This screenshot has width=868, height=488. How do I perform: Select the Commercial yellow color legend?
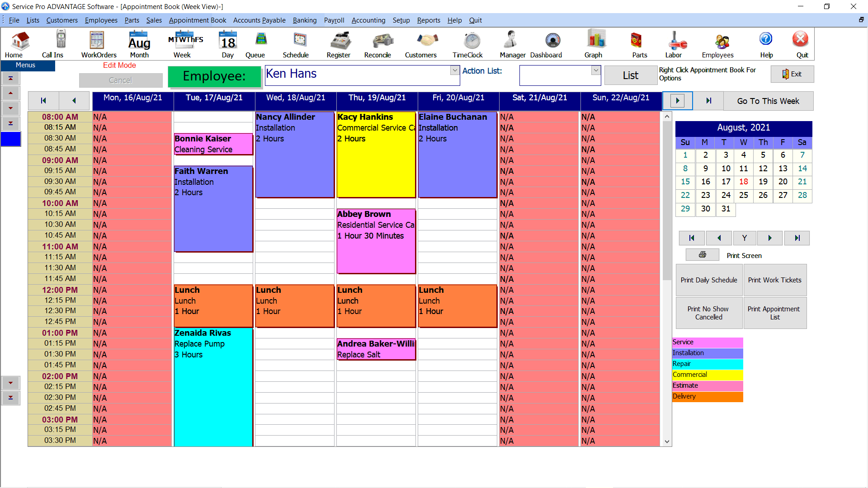click(x=708, y=375)
